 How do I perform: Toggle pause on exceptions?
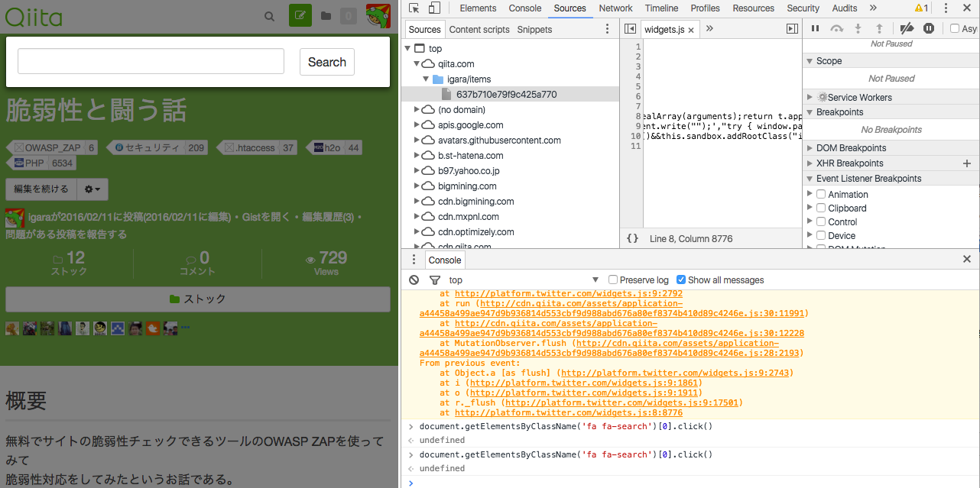pyautogui.click(x=929, y=28)
